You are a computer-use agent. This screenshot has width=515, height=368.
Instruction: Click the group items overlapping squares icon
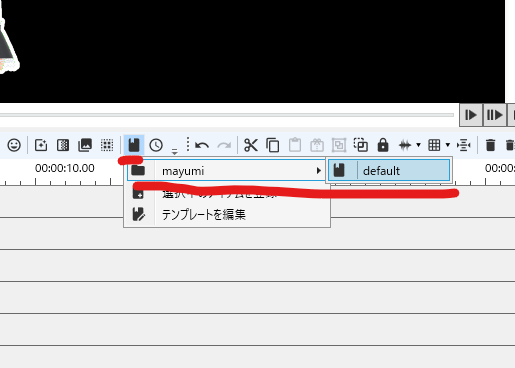[x=361, y=145]
